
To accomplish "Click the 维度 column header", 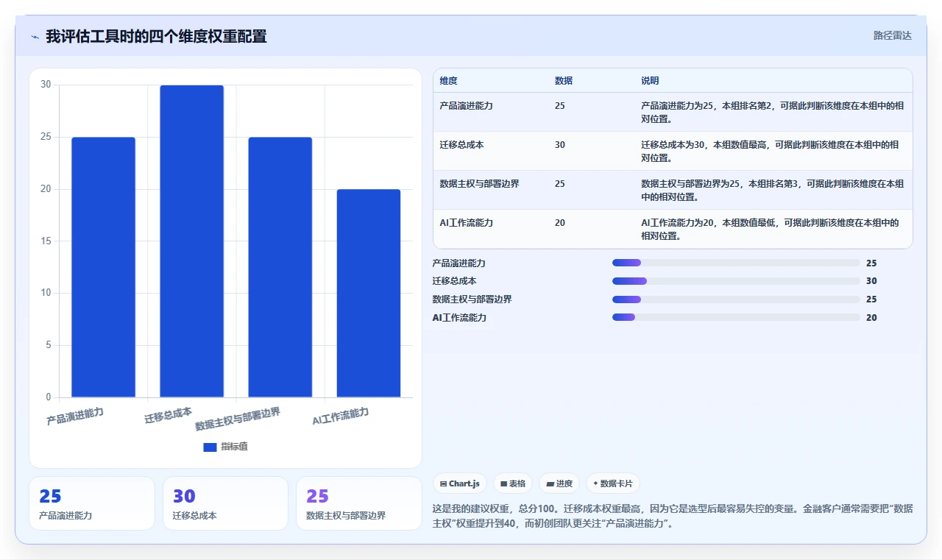I will tap(448, 81).
